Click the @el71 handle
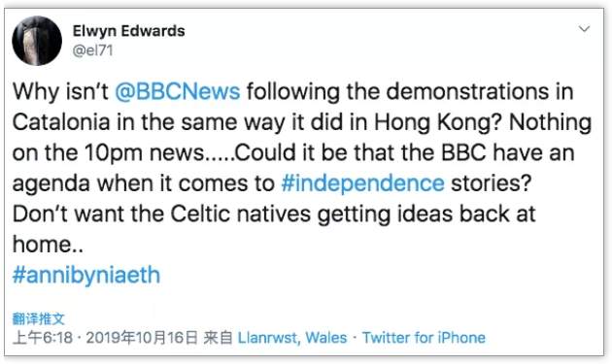The width and height of the screenshot is (612, 364). tap(93, 50)
